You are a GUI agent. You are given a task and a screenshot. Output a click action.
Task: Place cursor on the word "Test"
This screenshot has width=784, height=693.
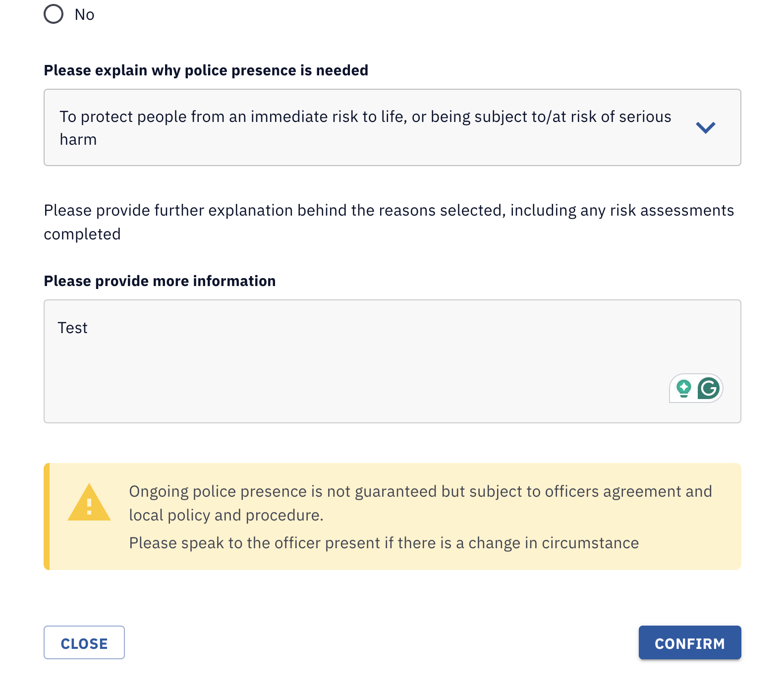point(72,328)
